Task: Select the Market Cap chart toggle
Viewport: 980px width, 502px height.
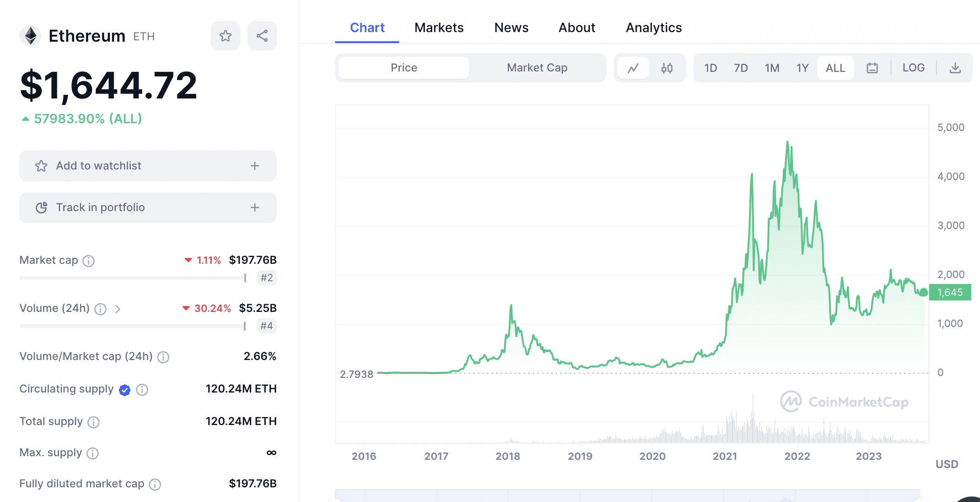Action: point(537,67)
